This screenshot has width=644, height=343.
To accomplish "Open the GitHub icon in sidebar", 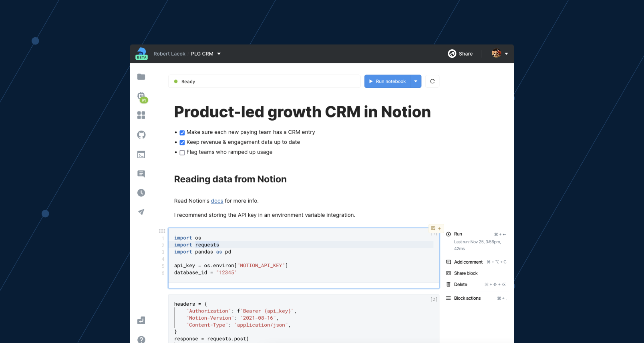I will (141, 135).
